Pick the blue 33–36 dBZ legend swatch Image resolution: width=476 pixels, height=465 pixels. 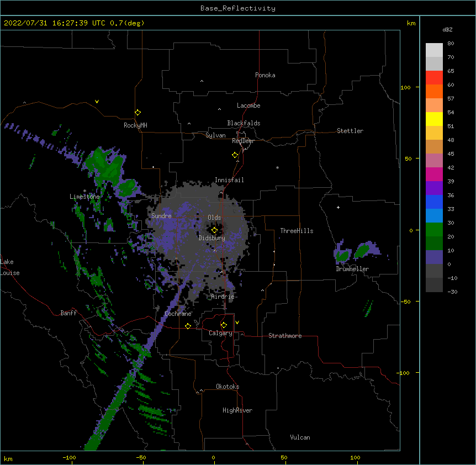(x=434, y=202)
